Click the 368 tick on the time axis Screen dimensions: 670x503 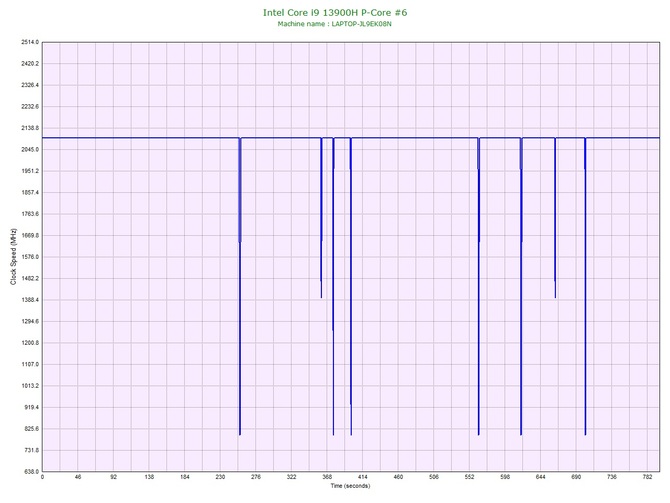[x=327, y=477]
